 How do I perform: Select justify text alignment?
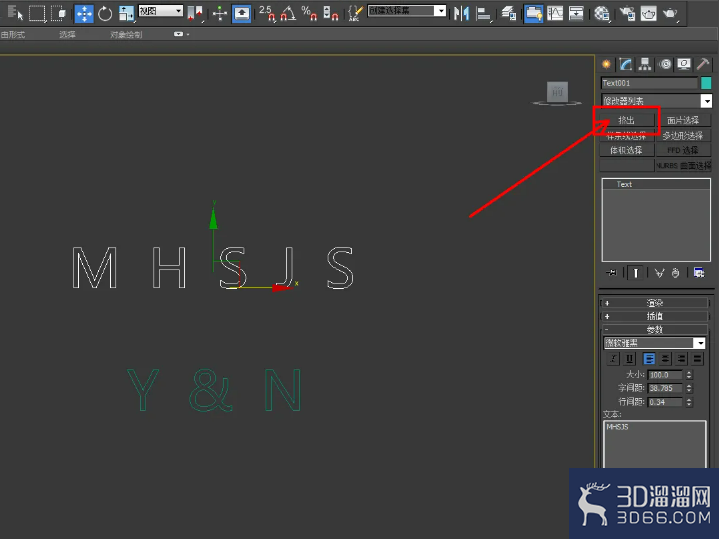698,359
